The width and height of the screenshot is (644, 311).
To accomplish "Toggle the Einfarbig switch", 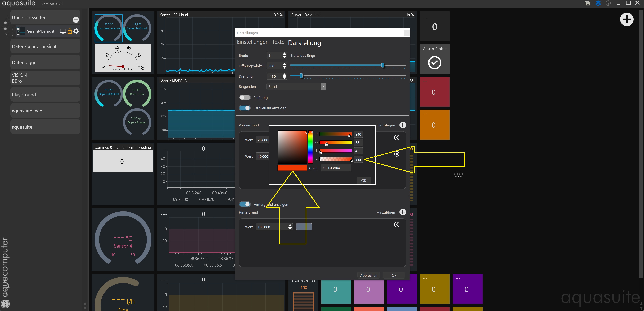I will 245,98.
